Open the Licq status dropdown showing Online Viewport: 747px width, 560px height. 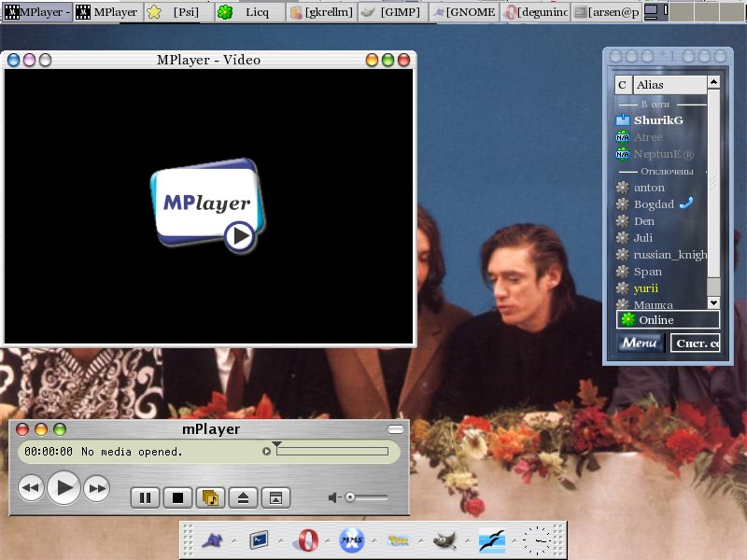pos(668,319)
